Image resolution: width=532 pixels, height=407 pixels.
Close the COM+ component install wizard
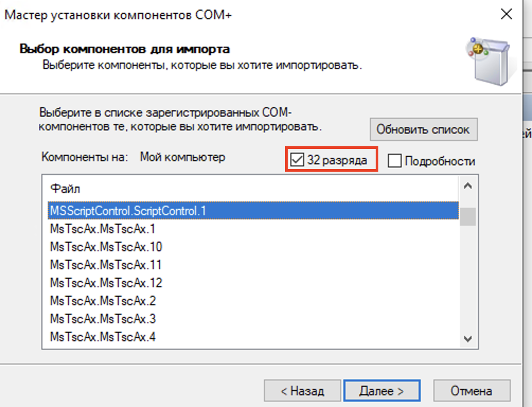(x=507, y=15)
